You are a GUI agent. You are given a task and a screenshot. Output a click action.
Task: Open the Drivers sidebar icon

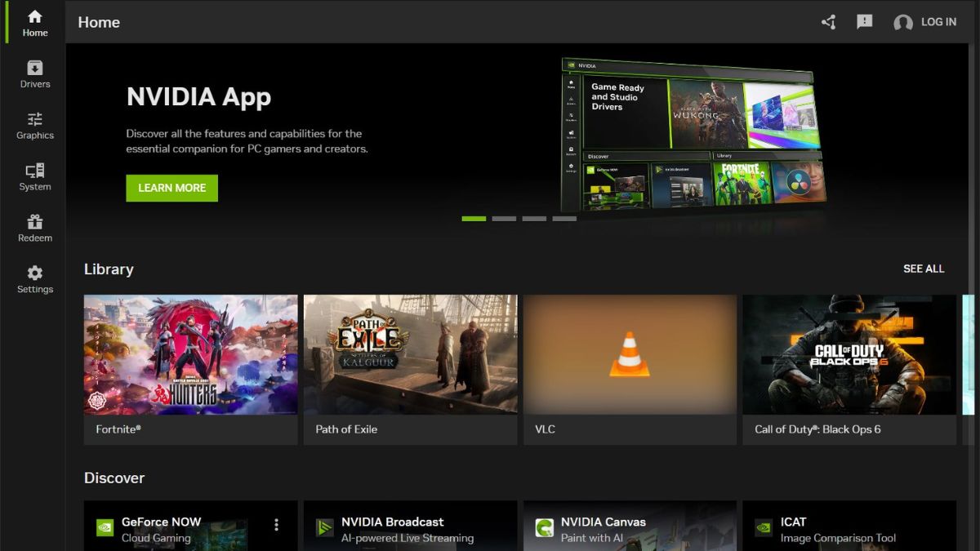[x=34, y=68]
